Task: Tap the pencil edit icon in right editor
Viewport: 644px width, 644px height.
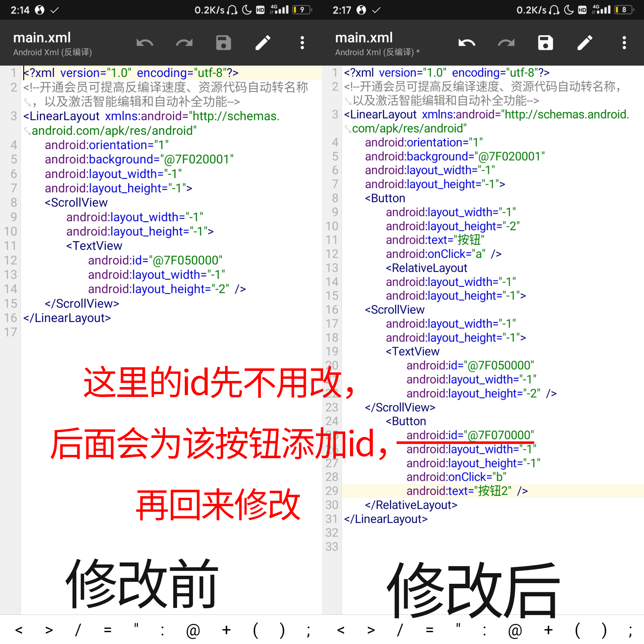Action: [585, 43]
